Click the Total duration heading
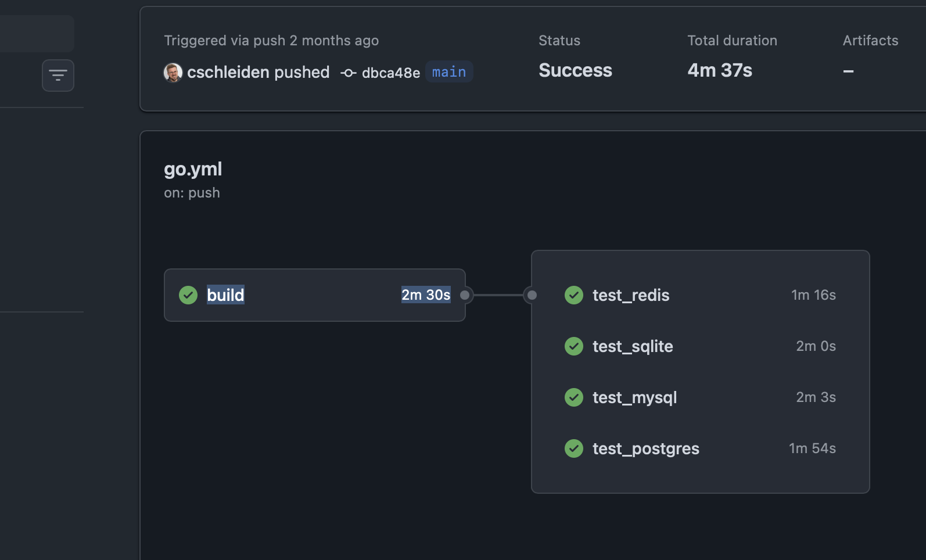 coord(732,41)
